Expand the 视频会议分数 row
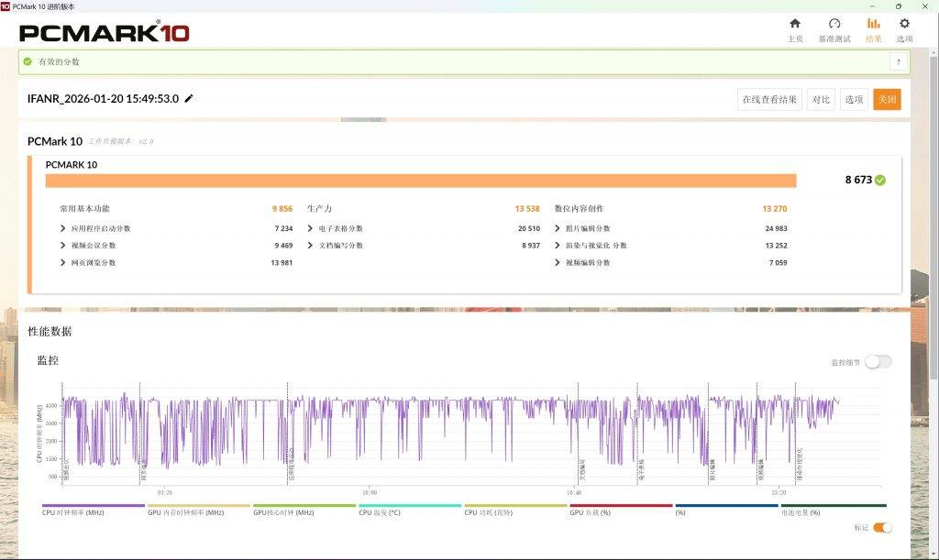Image resolution: width=939 pixels, height=560 pixels. click(62, 246)
